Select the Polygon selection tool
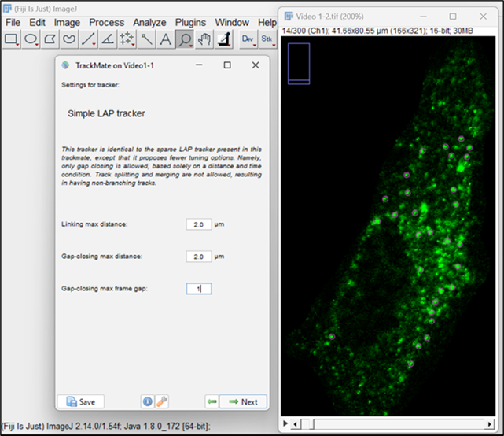This screenshot has height=436, width=504. click(50, 39)
